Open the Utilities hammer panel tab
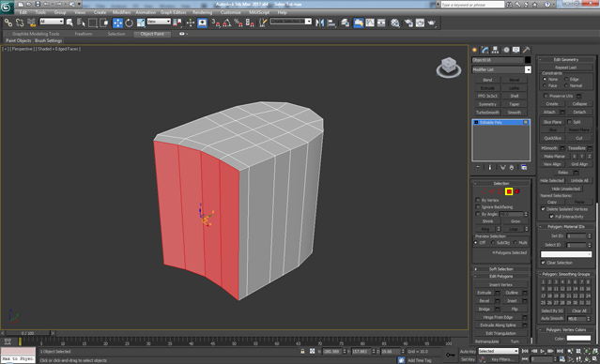The width and height of the screenshot is (600, 364). pos(527,50)
